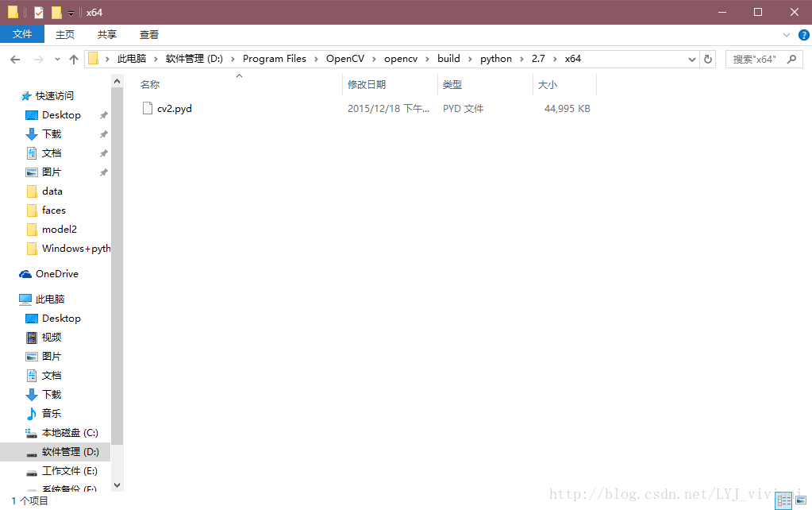
Task: Open Desktop under 此电脑
Action: point(61,319)
